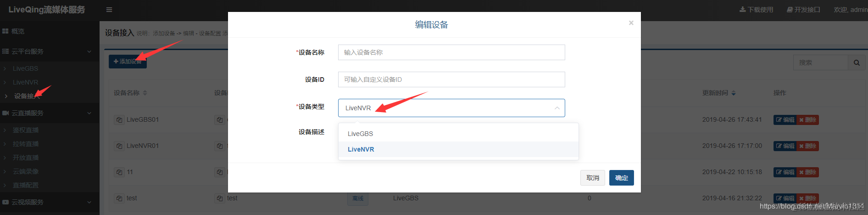Copy icon beside the device ID test

pyautogui.click(x=219, y=198)
